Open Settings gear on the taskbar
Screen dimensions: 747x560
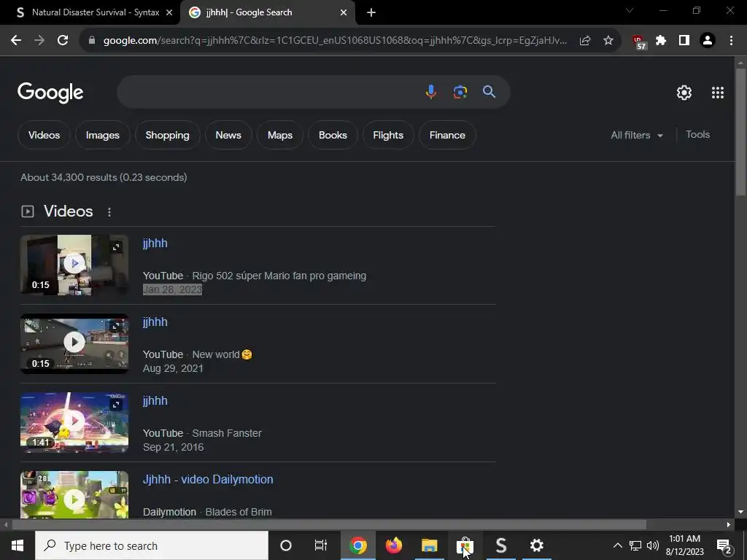[536, 545]
